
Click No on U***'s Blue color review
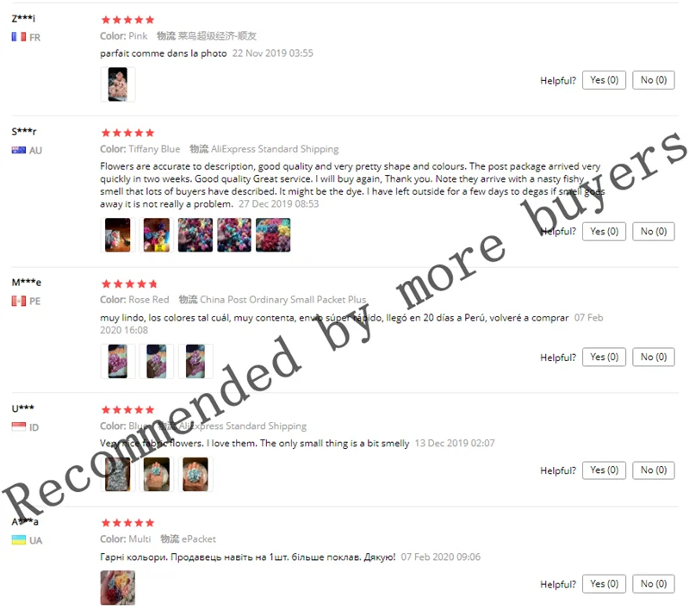654,470
